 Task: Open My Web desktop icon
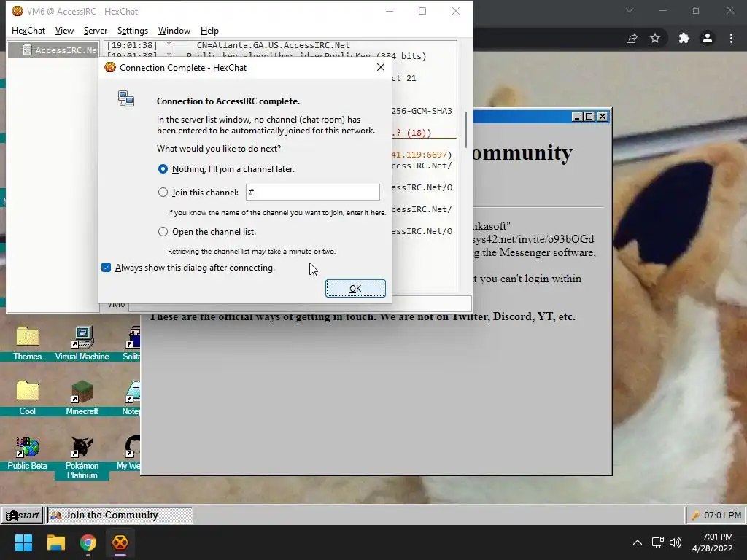(130, 454)
